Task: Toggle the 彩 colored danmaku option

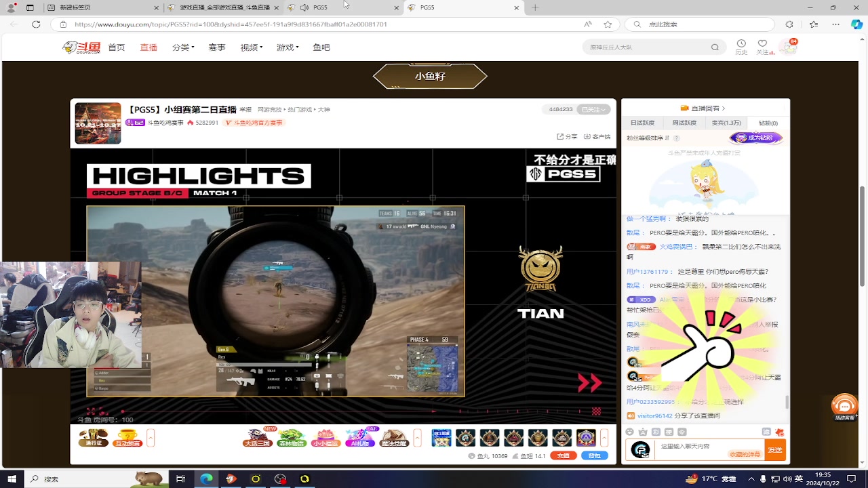Action: 656,432
